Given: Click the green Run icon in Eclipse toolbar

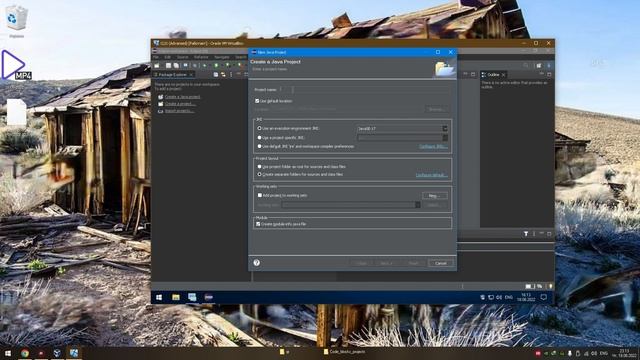Looking at the screenshot, I should [x=216, y=65].
